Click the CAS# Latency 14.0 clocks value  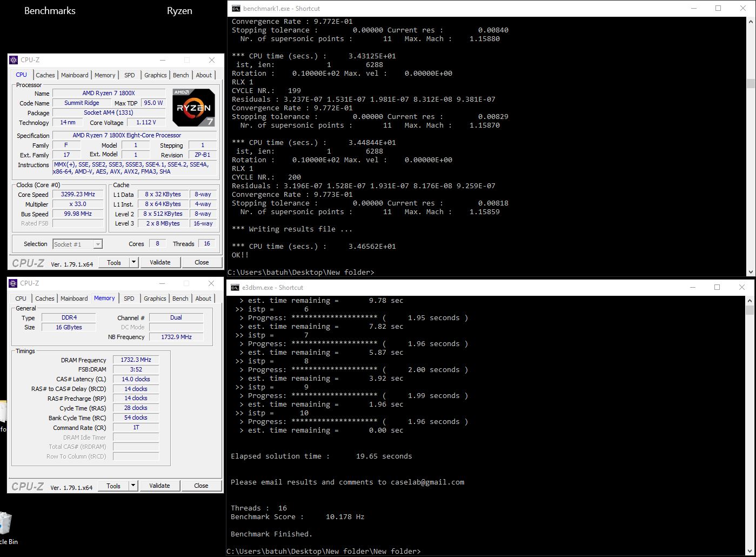[x=136, y=380]
